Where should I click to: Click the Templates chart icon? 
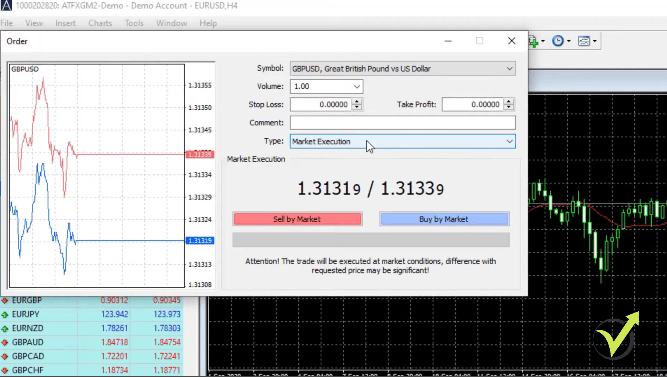pyautogui.click(x=584, y=41)
